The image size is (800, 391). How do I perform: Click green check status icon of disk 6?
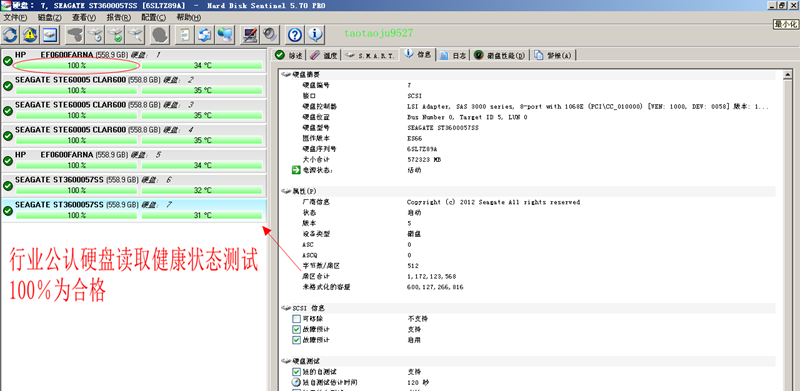(x=8, y=186)
